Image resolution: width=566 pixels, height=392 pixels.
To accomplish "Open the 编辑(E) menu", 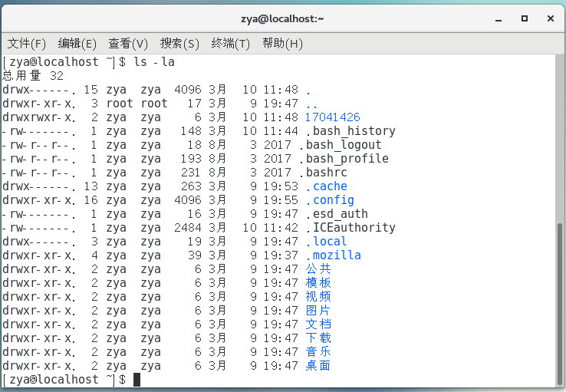I will pyautogui.click(x=77, y=44).
